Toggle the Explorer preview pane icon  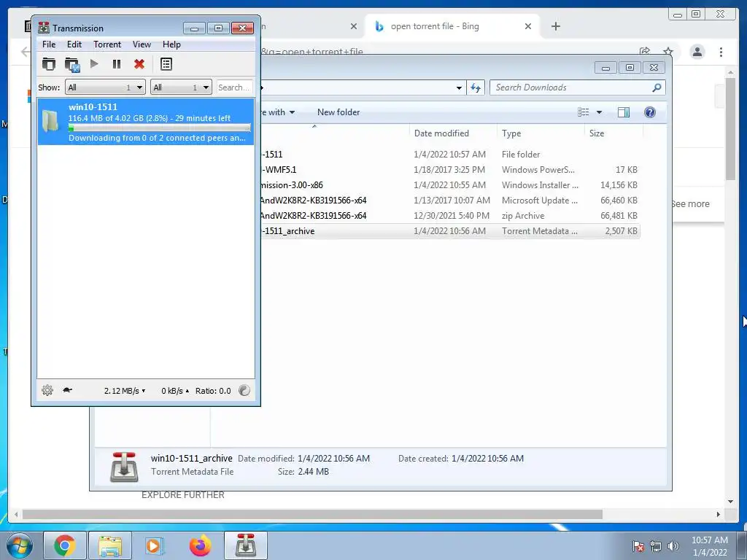click(x=623, y=112)
